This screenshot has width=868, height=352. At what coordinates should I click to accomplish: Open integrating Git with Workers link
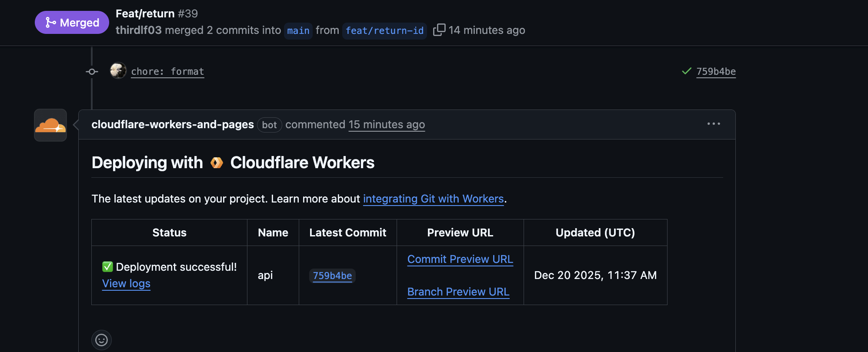pyautogui.click(x=433, y=199)
